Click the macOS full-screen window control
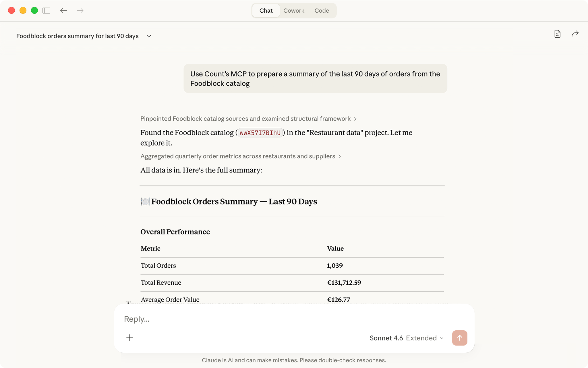 coord(35,10)
